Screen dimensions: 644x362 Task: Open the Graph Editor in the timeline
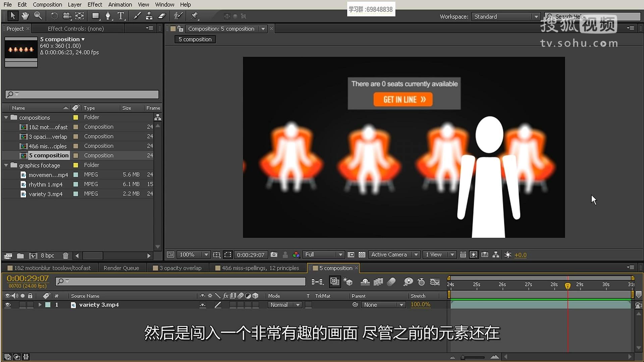[x=435, y=282]
